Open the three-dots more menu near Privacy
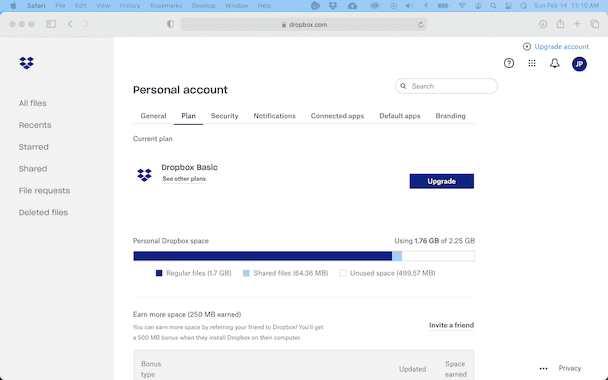The width and height of the screenshot is (608, 380). click(544, 368)
